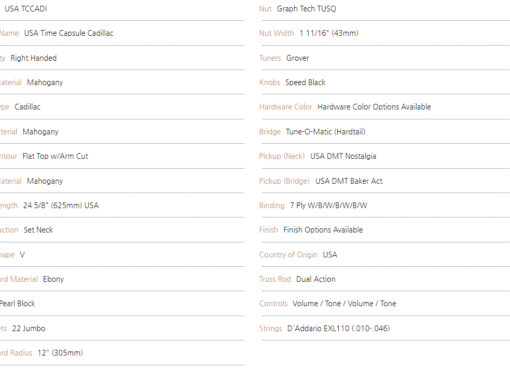Click the USA TCCADI model text

(26, 9)
